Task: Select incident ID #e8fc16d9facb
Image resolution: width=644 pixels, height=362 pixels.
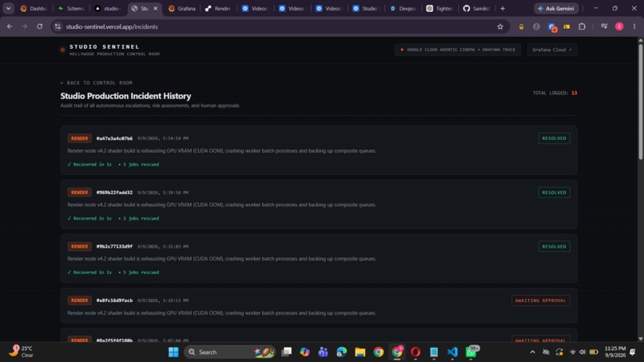Action: click(x=114, y=300)
